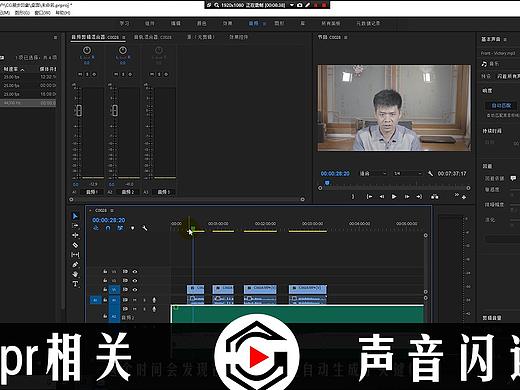Select the Selection arrow tool
520x390 pixels.
(x=75, y=216)
